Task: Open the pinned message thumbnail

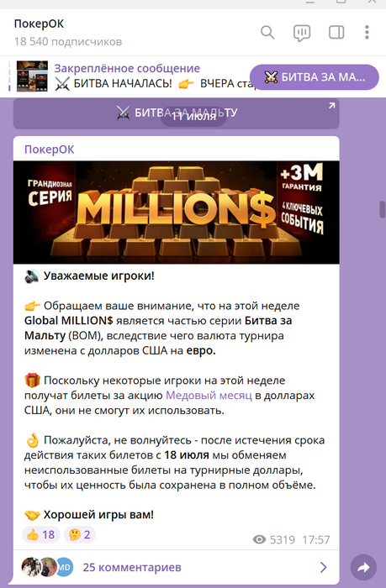Action: click(x=32, y=76)
